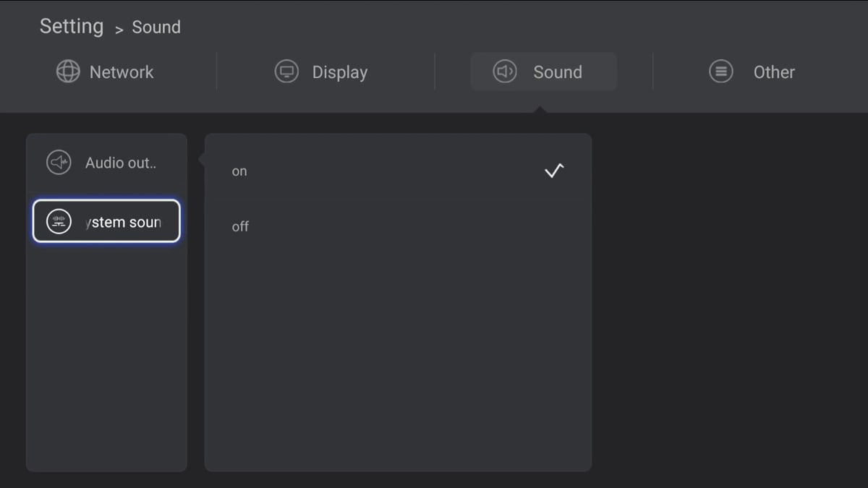Click the Setting breadcrumb title

[72, 27]
